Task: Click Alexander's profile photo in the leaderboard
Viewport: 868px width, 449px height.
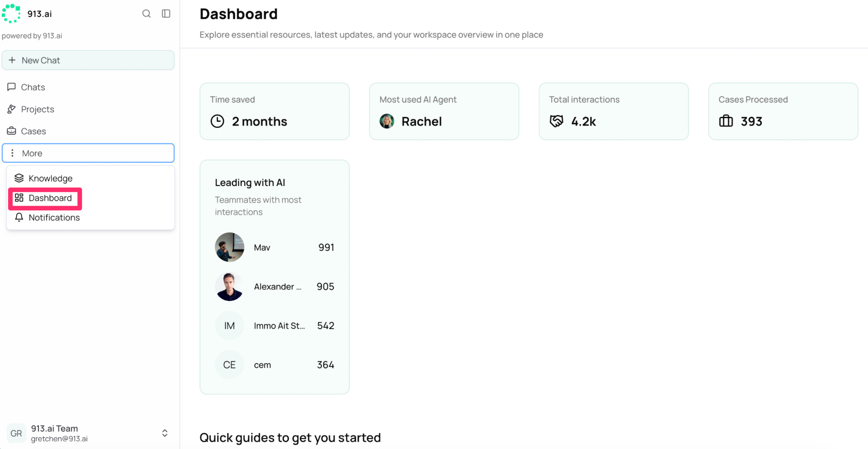Action: (x=229, y=286)
